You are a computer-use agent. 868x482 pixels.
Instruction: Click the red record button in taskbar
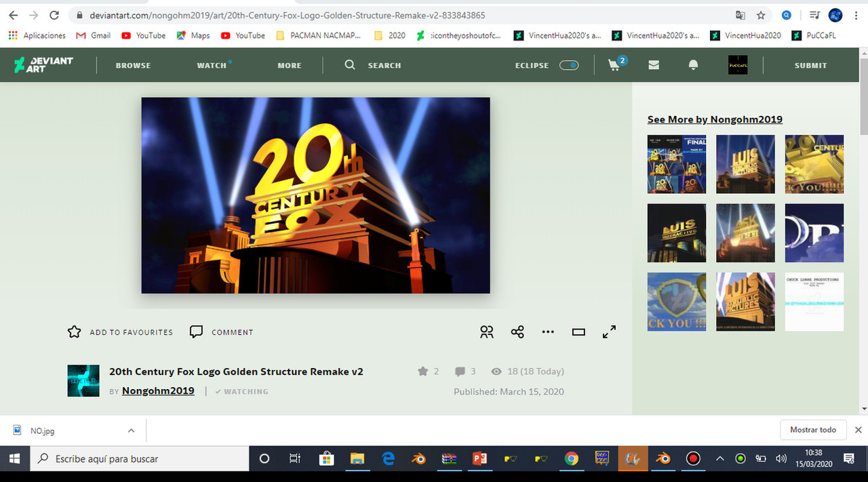pos(693,459)
